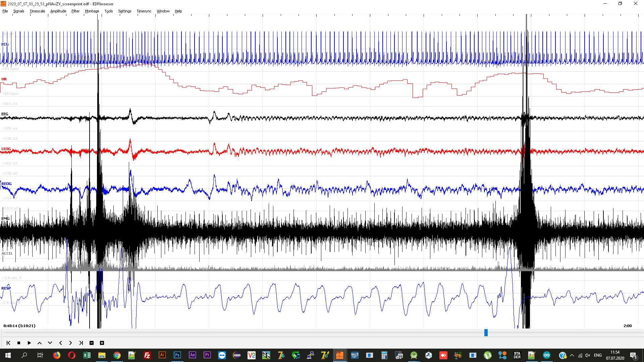
Task: Open the notification center icon
Action: pyautogui.click(x=633, y=355)
